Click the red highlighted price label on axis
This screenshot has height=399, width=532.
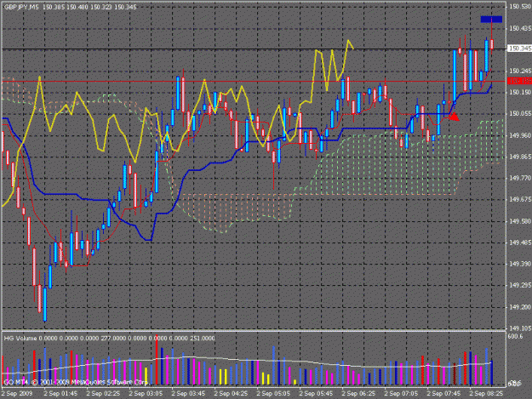click(x=519, y=81)
